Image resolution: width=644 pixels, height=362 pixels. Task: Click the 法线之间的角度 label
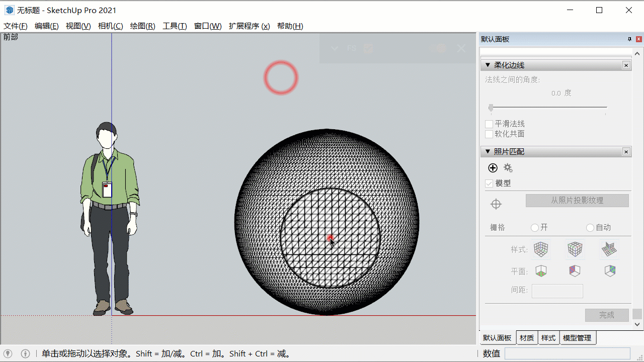[x=513, y=79]
